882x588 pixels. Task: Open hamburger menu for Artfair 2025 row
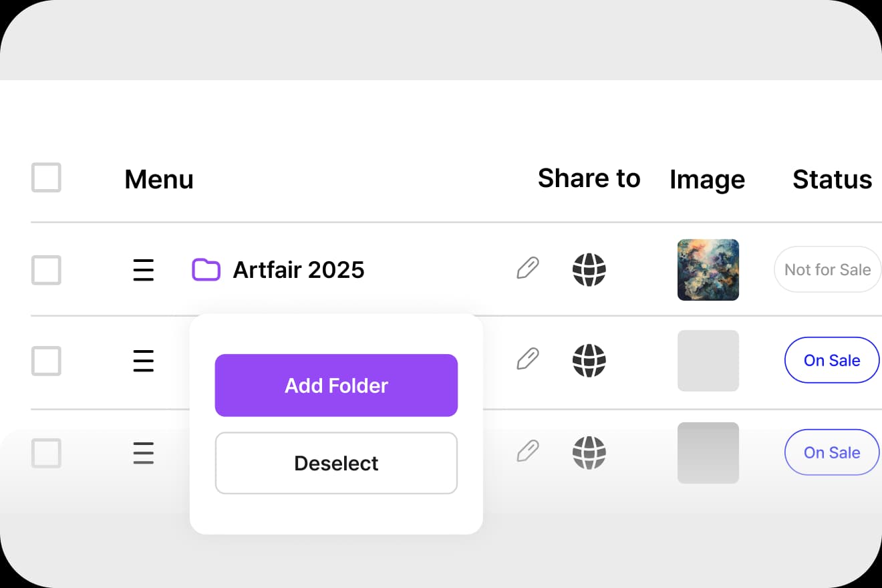coord(144,270)
